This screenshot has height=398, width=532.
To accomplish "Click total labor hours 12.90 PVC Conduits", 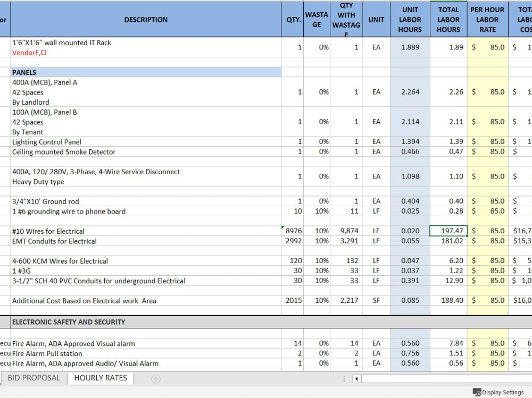I will [x=448, y=281].
